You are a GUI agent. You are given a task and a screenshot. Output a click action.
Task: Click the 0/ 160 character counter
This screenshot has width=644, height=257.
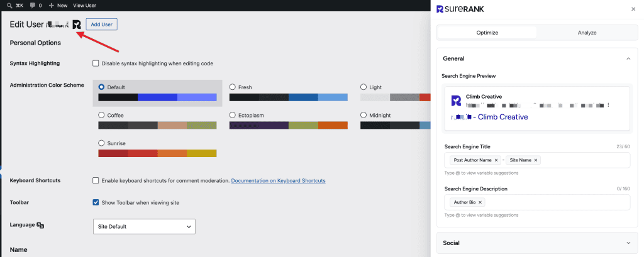(x=623, y=189)
